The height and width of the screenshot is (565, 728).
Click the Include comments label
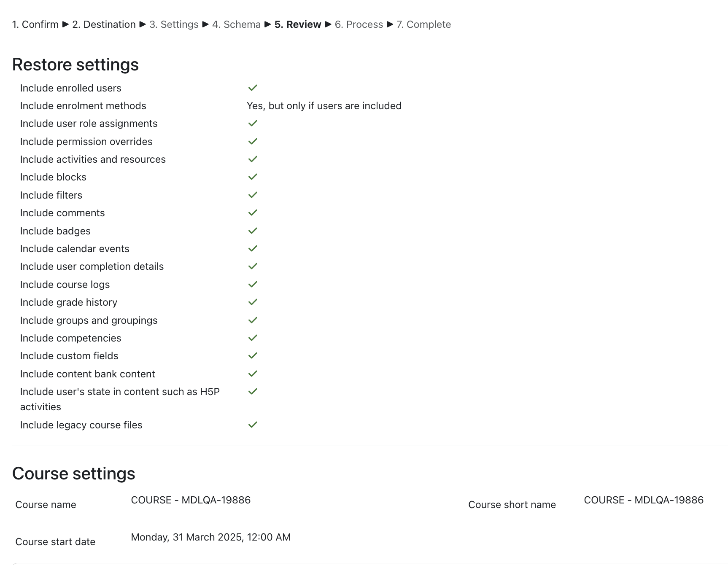(62, 213)
